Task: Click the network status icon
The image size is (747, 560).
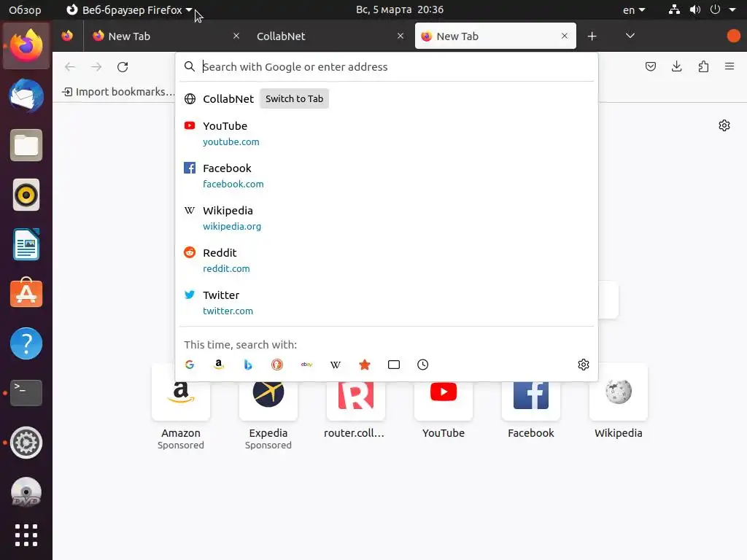Action: click(x=674, y=9)
